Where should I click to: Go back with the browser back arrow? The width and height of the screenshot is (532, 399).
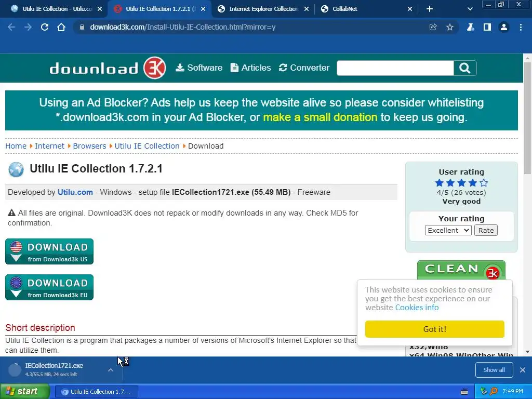tap(11, 27)
